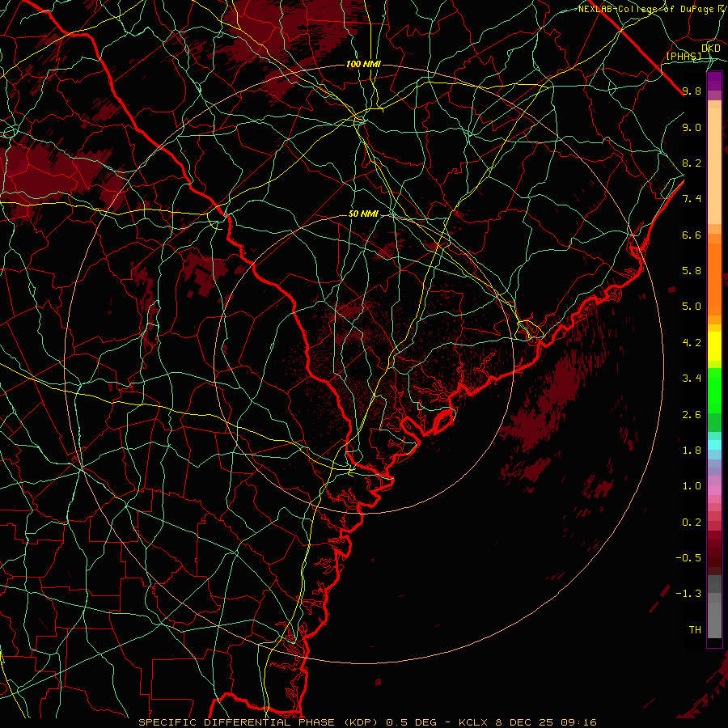Click the 5.0 scale value
728x728 pixels.
(692, 307)
